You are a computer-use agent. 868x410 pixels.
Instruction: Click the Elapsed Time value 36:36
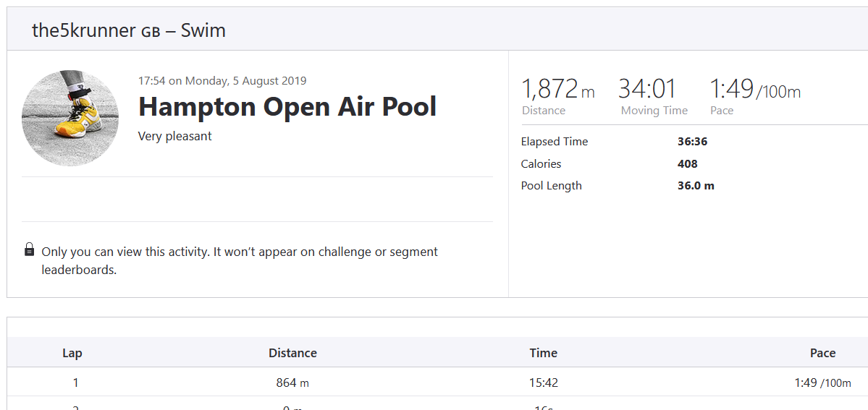pyautogui.click(x=692, y=142)
